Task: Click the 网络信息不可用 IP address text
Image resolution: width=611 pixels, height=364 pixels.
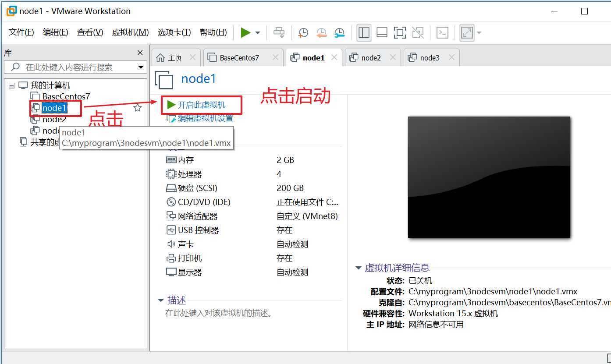Action: click(436, 325)
